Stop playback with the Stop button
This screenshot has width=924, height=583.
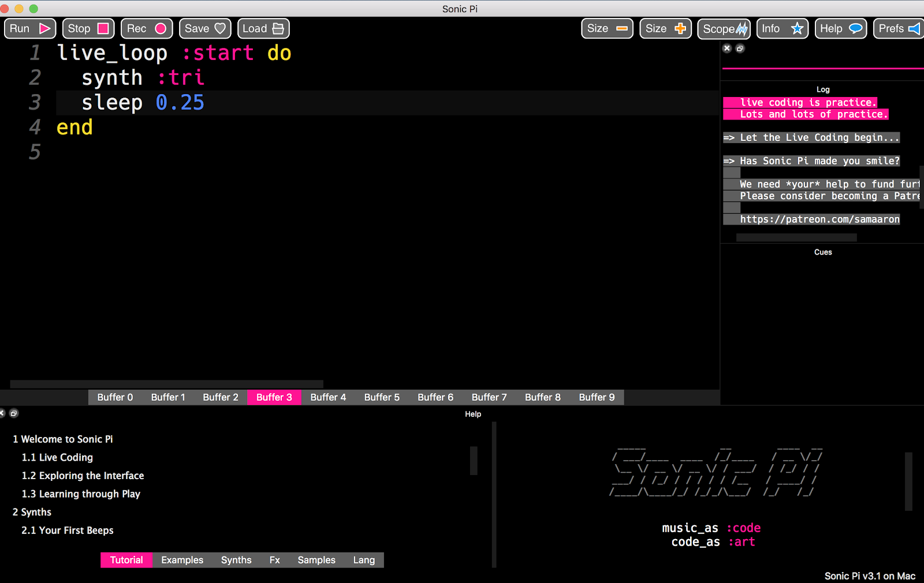coord(88,28)
